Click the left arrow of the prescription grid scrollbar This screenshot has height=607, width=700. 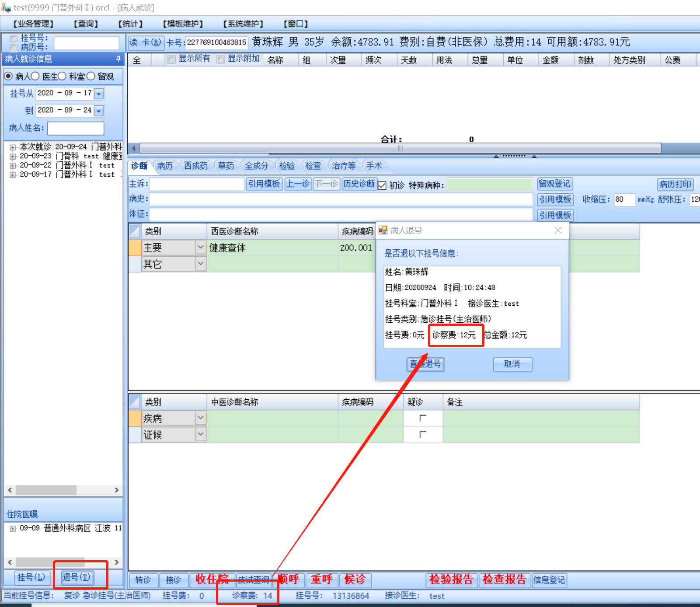[134, 148]
